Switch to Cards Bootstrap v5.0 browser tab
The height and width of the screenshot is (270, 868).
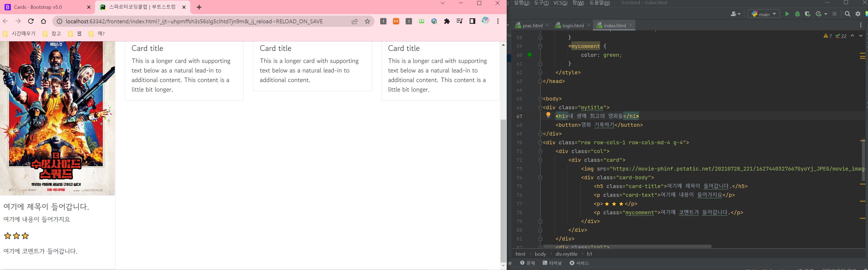coord(47,7)
